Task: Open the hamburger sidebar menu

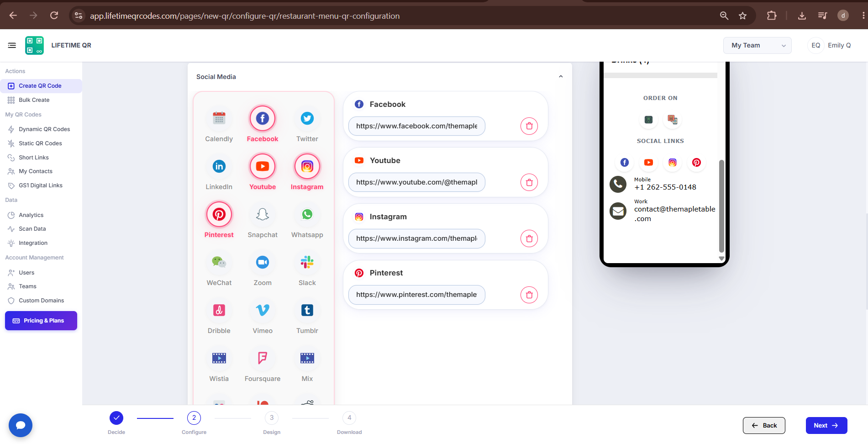Action: pos(12,45)
